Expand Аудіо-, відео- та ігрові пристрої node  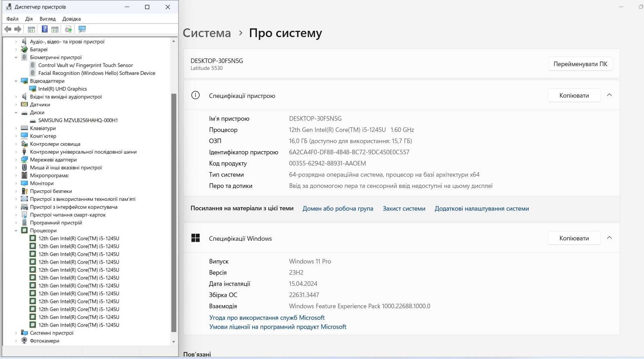point(16,42)
